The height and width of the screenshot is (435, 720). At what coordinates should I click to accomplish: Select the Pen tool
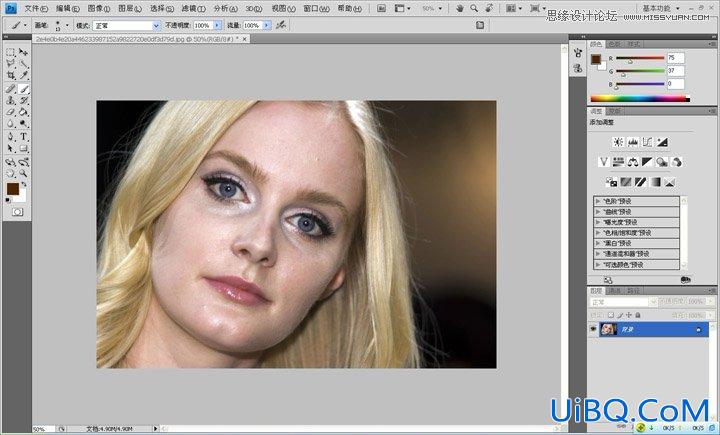pyautogui.click(x=10, y=136)
